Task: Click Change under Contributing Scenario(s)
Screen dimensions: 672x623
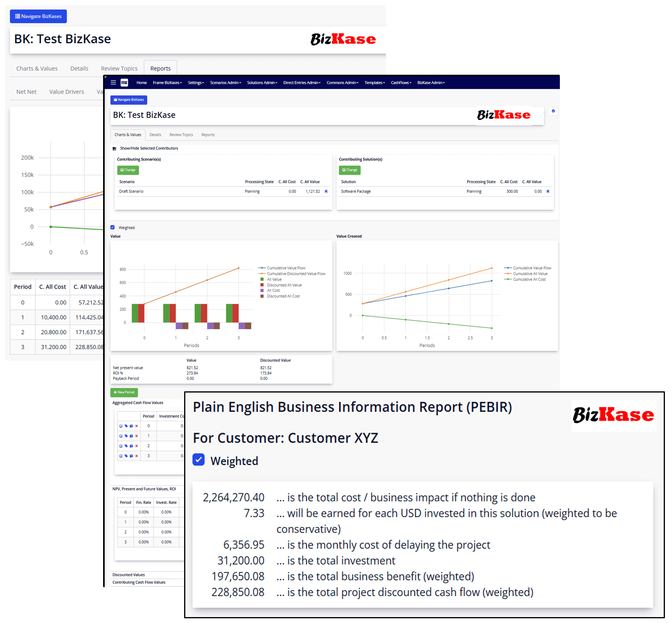Action: click(128, 170)
